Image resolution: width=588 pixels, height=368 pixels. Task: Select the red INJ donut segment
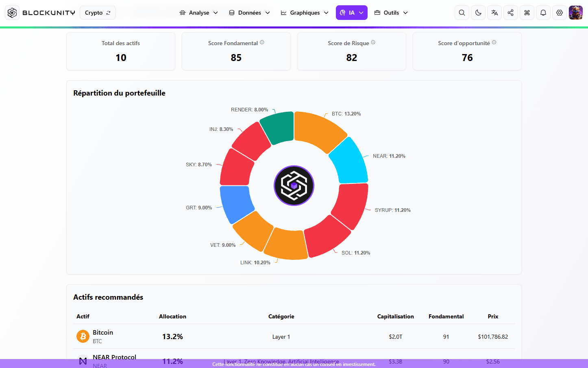252,141
